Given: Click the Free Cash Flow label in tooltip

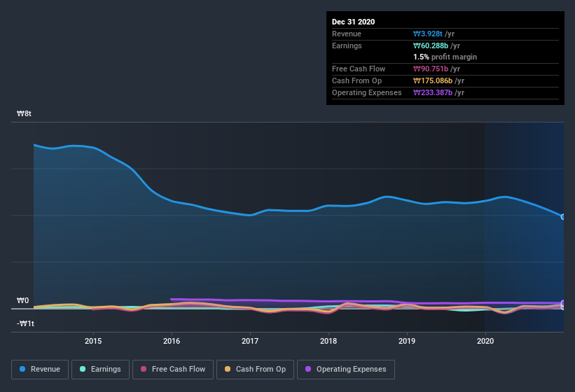Looking at the screenshot, I should pyautogui.click(x=359, y=69).
